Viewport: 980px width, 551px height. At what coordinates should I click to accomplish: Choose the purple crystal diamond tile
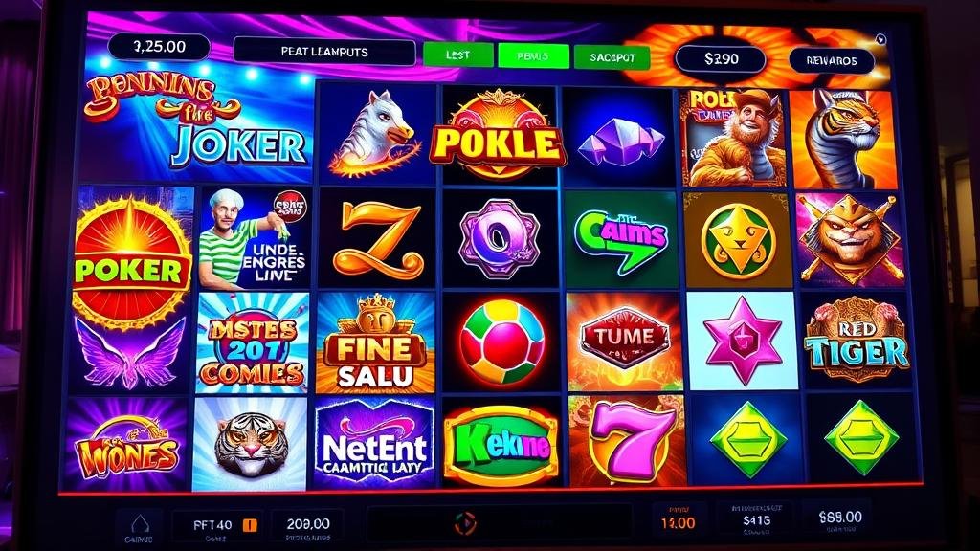click(619, 136)
